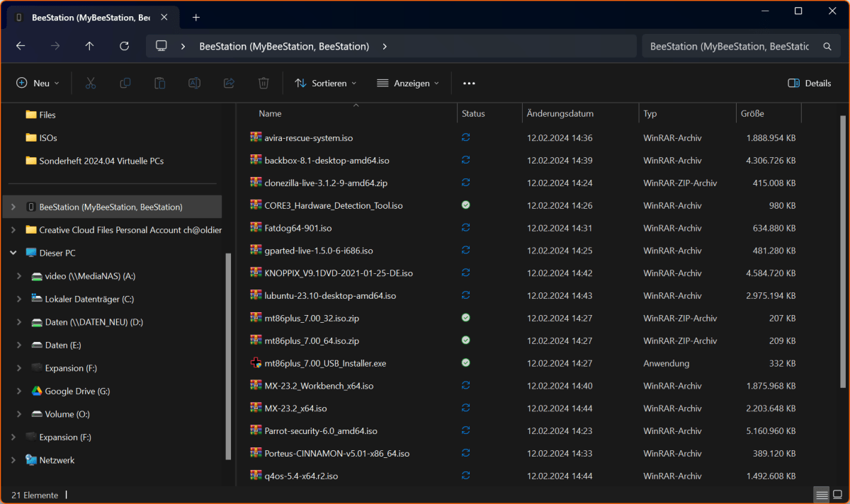Click the Share icon in toolbar
Viewport: 850px width, 504px height.
tap(229, 83)
